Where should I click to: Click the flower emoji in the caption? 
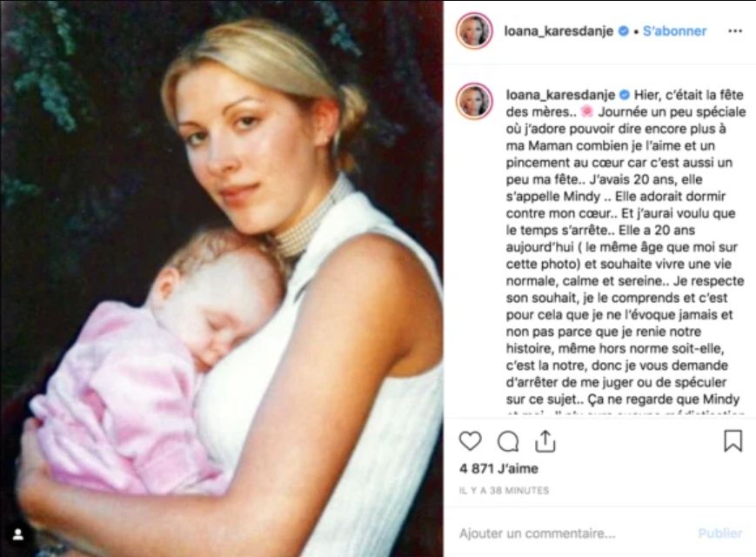(x=586, y=112)
